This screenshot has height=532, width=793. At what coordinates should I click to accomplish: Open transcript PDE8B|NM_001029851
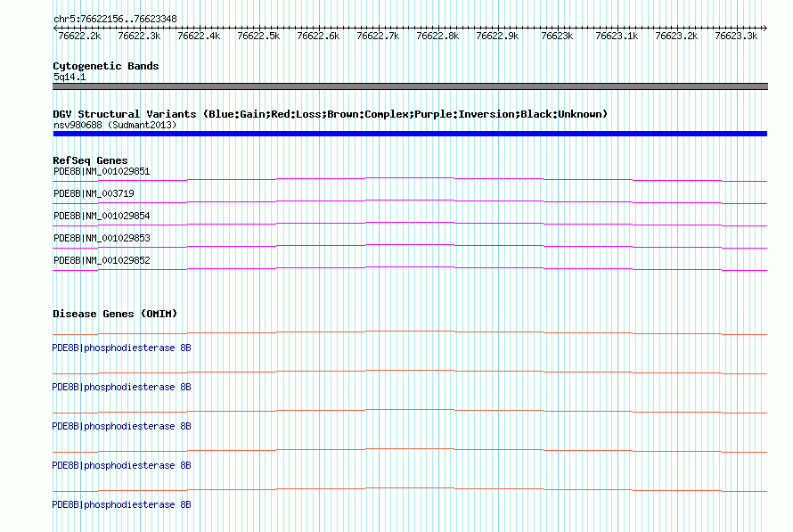coord(102,171)
